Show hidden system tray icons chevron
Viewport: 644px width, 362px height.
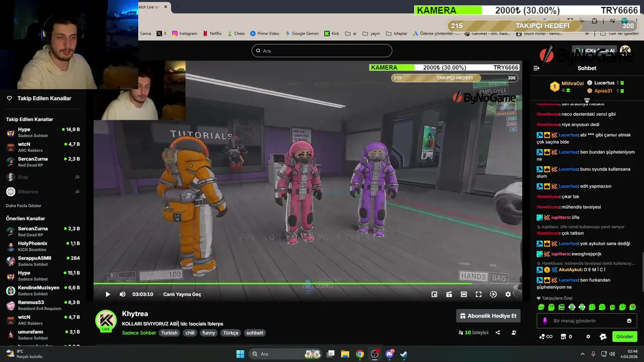click(x=583, y=354)
